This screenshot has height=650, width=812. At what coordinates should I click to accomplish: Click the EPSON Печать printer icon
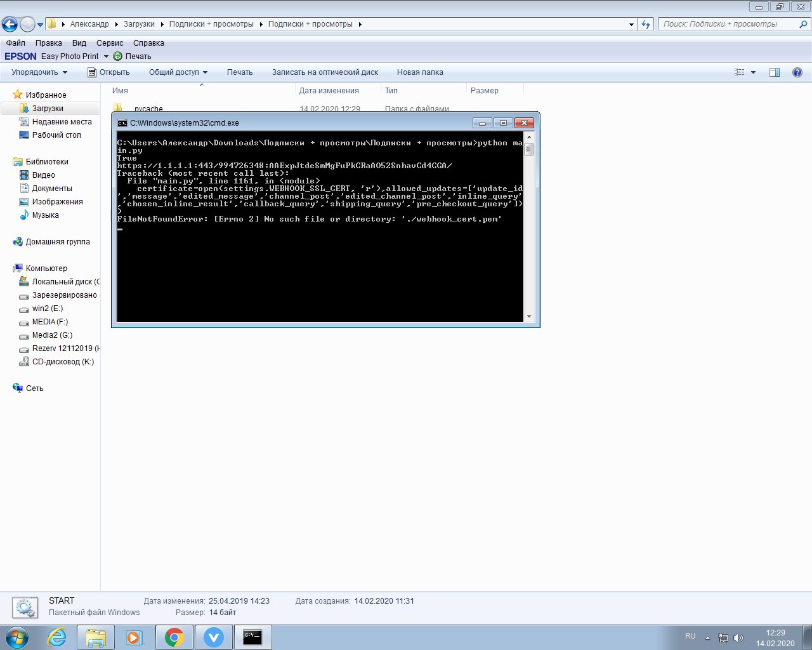tap(117, 56)
